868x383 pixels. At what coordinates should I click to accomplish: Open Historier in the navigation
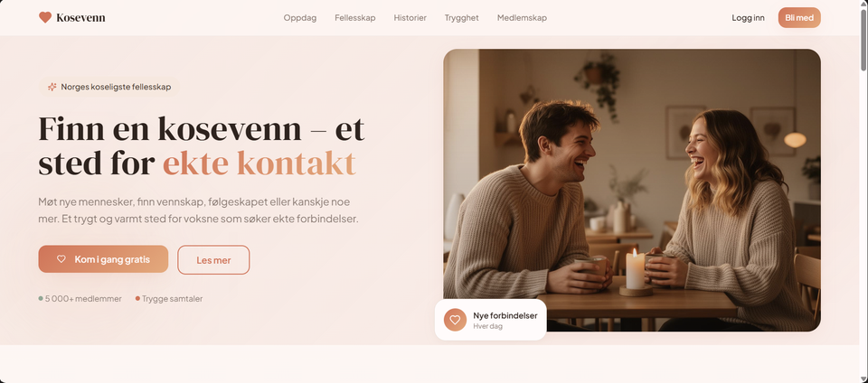point(410,18)
